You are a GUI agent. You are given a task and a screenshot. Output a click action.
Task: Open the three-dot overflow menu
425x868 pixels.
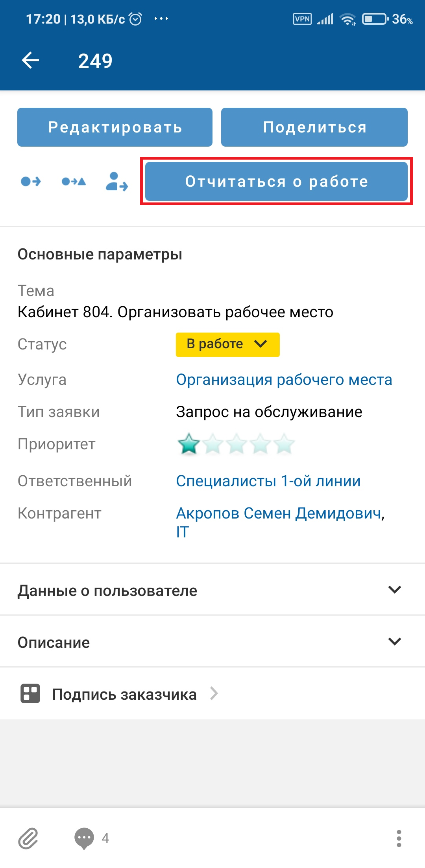pyautogui.click(x=399, y=838)
